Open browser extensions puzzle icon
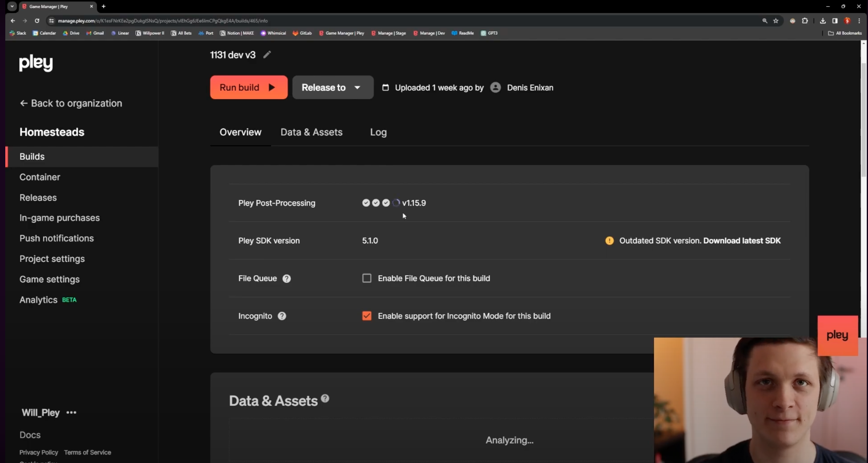 point(805,21)
